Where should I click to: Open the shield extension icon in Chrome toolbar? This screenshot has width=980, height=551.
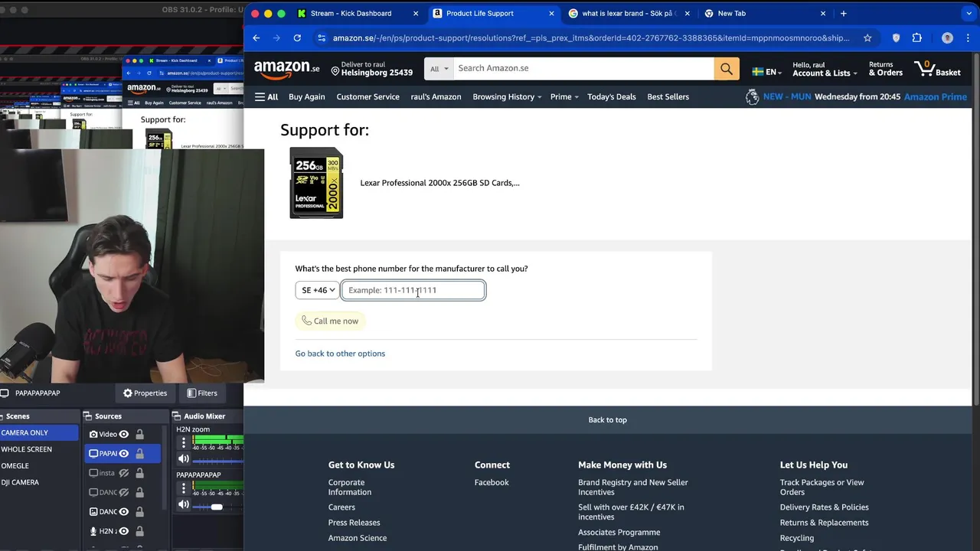pyautogui.click(x=896, y=37)
